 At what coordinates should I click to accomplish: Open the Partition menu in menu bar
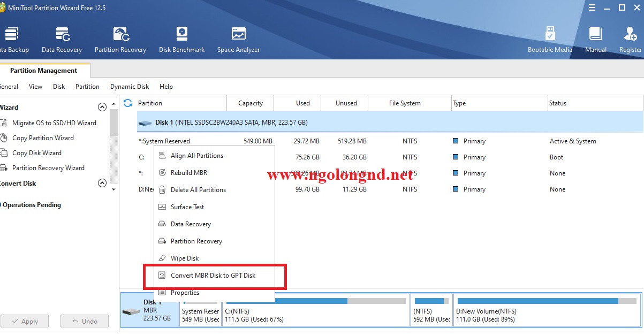pyautogui.click(x=87, y=87)
